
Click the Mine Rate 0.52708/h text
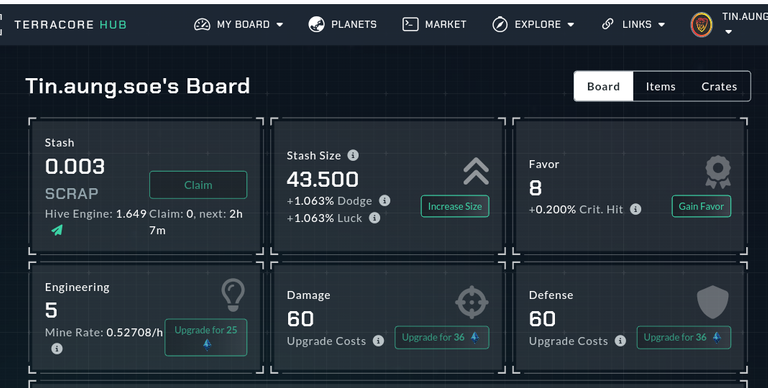pos(104,332)
